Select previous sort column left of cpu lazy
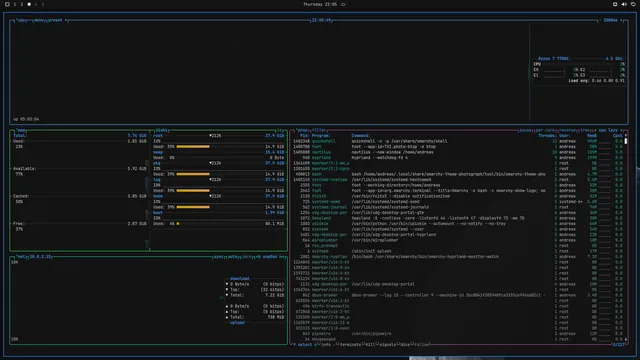The height and width of the screenshot is (360, 640). click(x=596, y=130)
